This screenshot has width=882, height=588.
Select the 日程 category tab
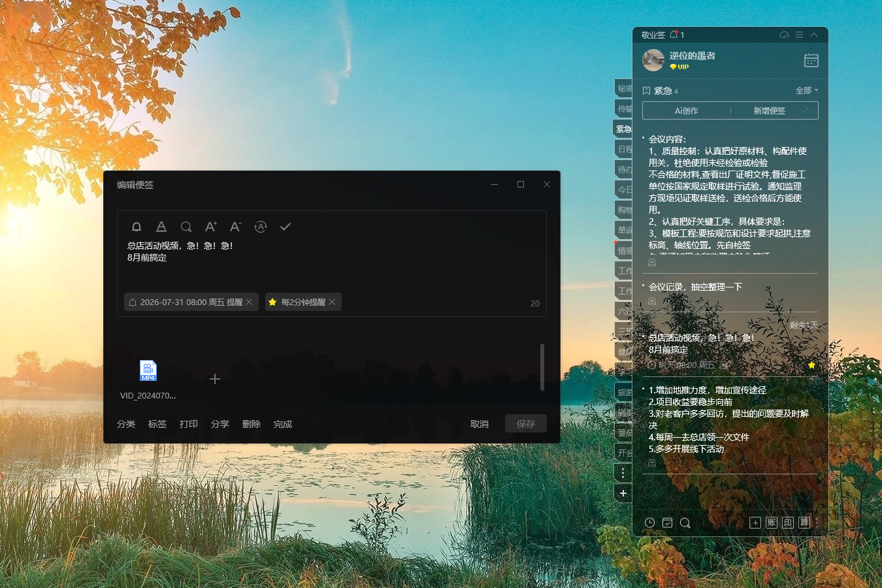pyautogui.click(x=624, y=149)
